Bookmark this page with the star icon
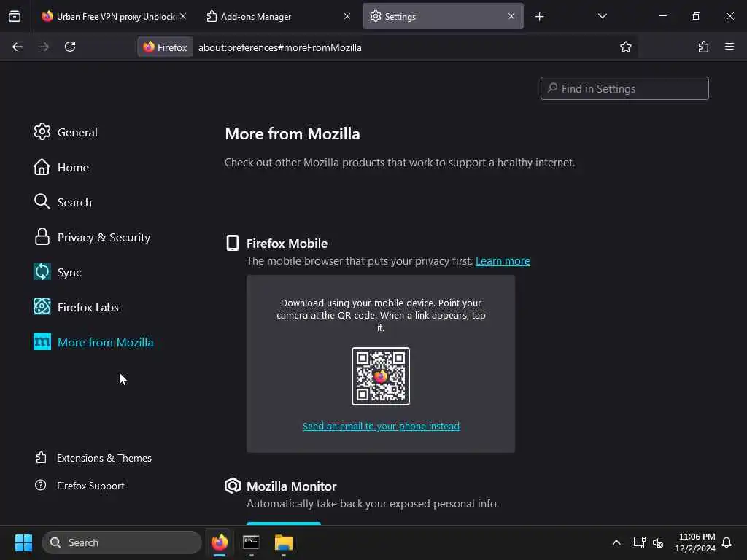 [625, 47]
